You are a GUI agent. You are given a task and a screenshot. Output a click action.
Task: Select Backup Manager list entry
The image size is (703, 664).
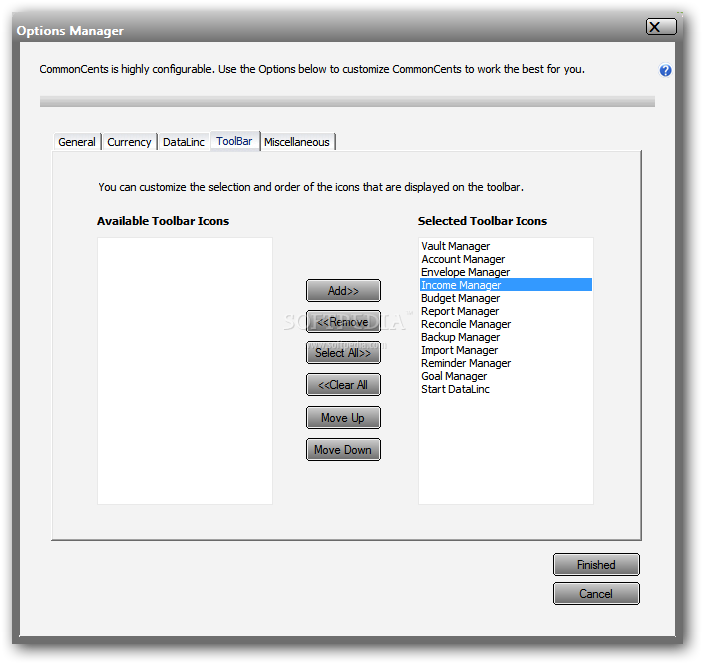506,337
